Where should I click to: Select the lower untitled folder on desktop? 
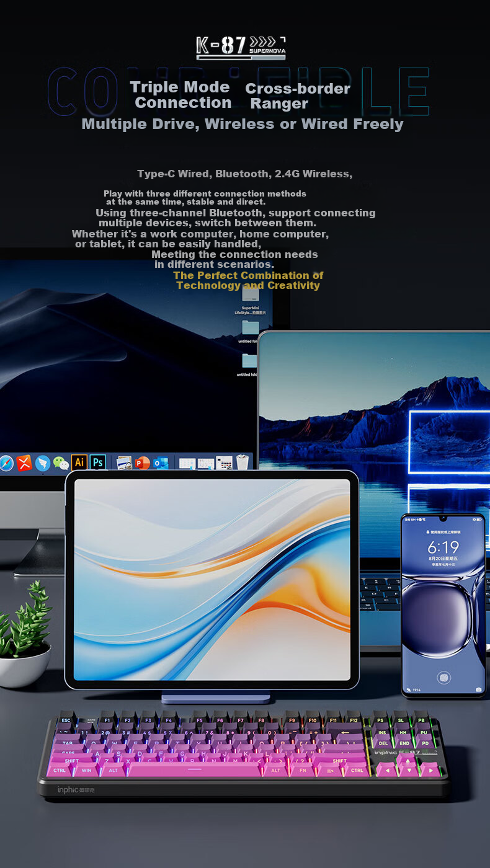(x=249, y=365)
